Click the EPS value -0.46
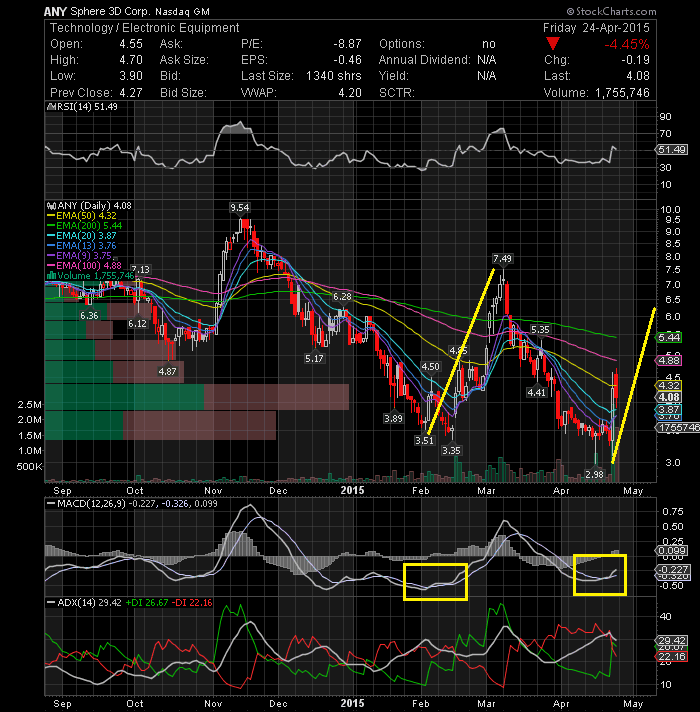 (347, 60)
